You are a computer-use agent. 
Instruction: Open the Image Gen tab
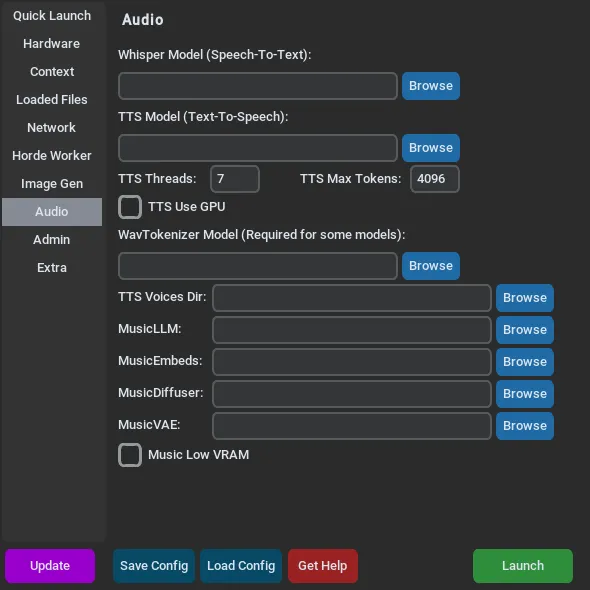pos(52,184)
